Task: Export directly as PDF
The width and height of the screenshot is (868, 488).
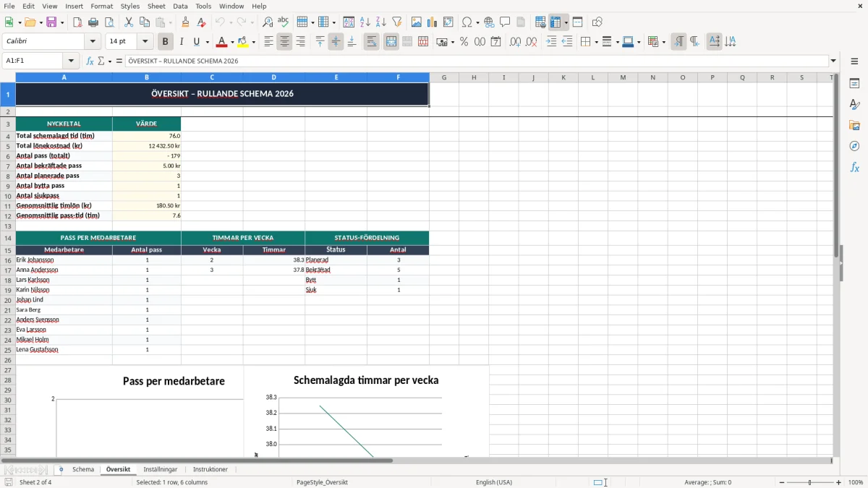Action: pyautogui.click(x=77, y=22)
